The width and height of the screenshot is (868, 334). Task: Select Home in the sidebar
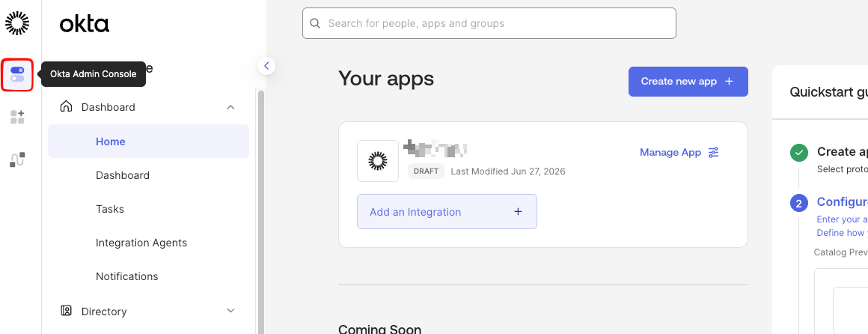tap(148, 142)
